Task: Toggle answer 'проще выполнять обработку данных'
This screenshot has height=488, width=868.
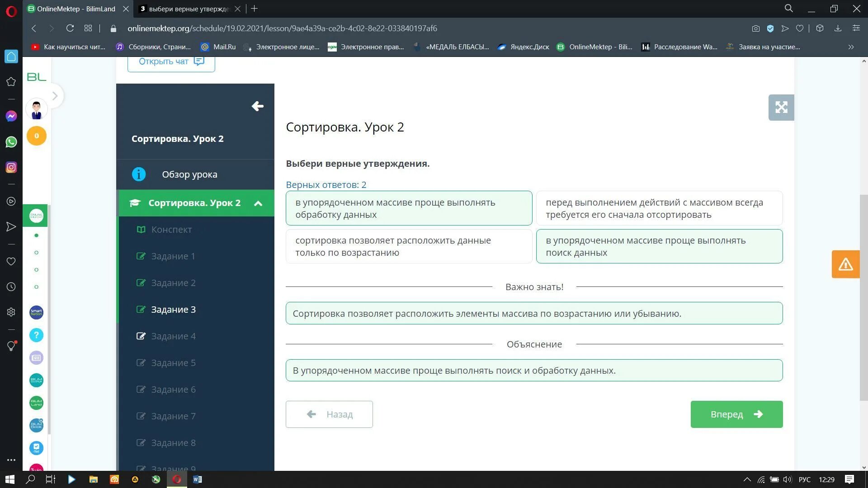Action: [x=409, y=208]
